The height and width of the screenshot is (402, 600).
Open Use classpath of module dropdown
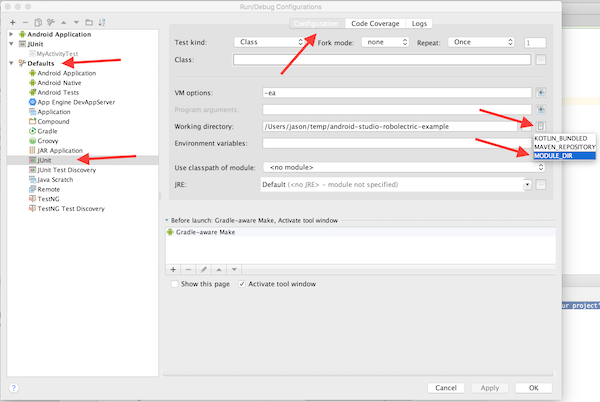pos(404,167)
